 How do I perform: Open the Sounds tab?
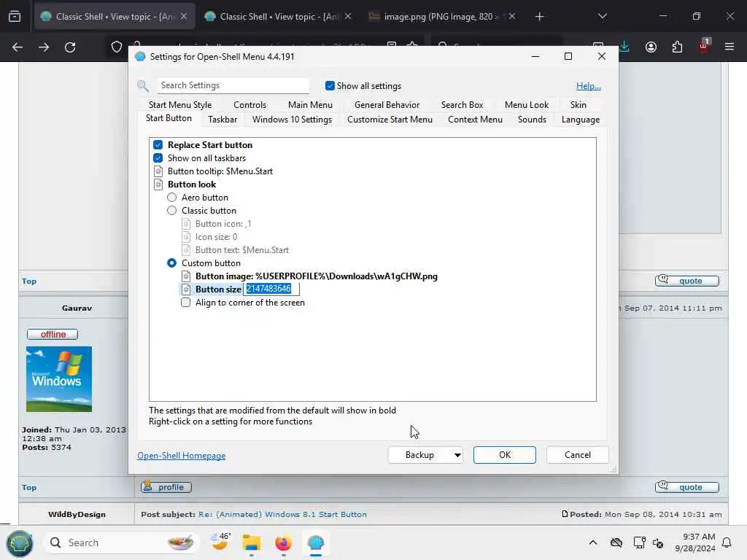(x=532, y=120)
